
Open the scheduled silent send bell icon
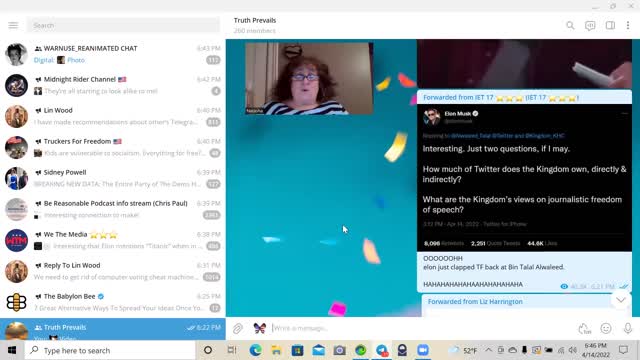click(x=584, y=328)
